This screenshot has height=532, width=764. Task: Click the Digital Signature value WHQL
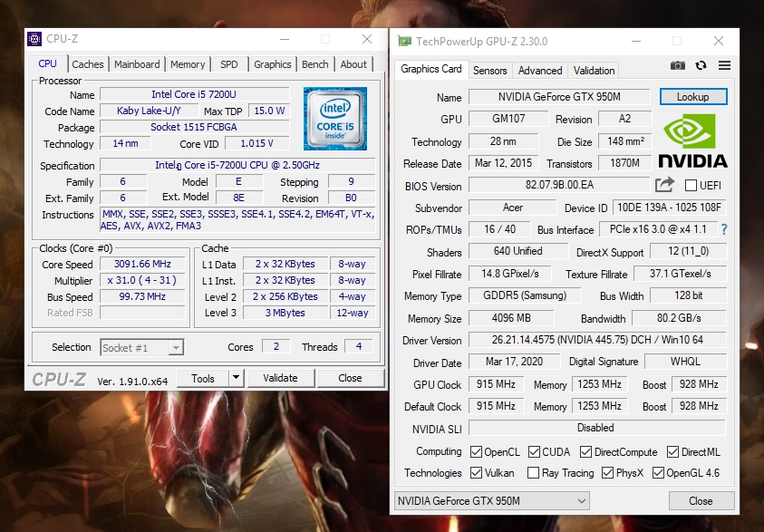[x=685, y=362]
